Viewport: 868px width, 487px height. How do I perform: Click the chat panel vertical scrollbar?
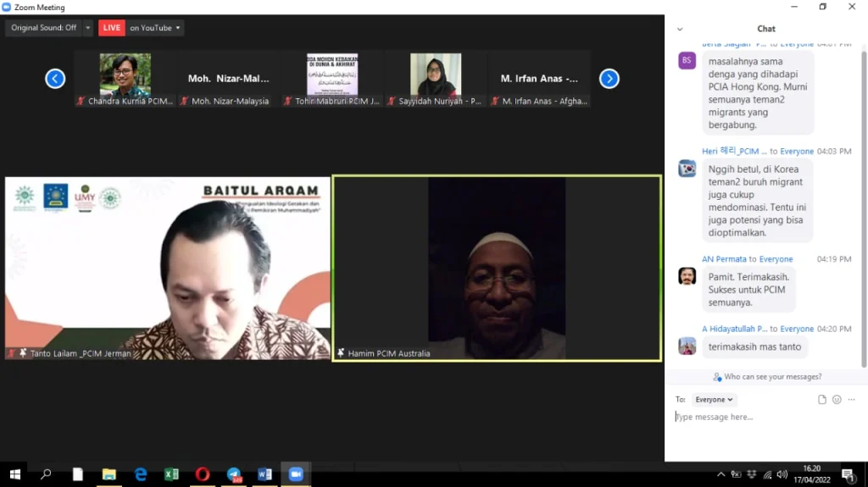864,203
